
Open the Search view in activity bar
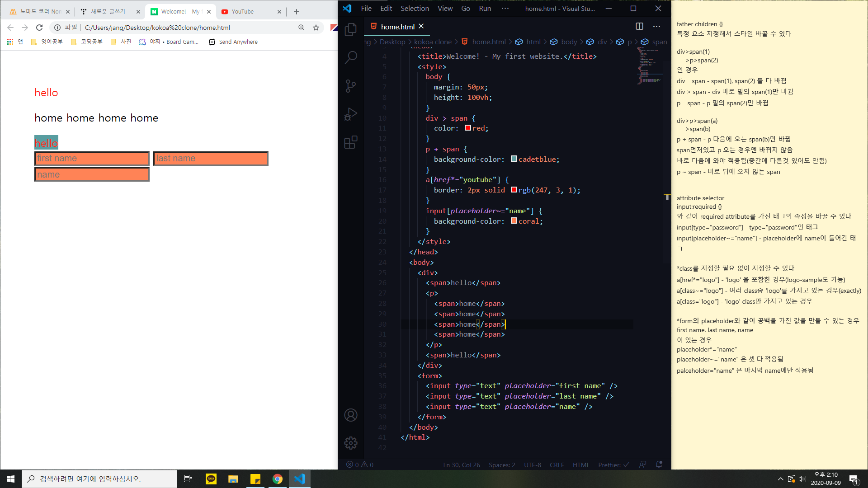point(351,57)
